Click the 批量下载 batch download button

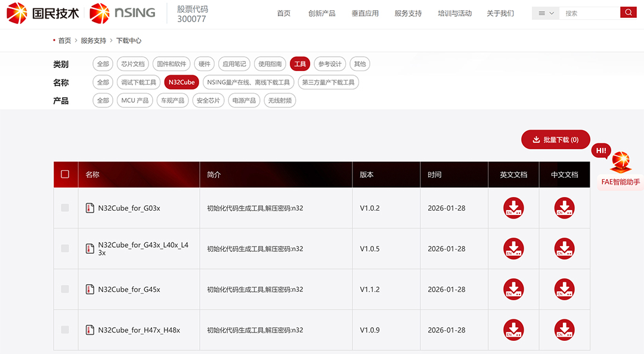pyautogui.click(x=555, y=139)
